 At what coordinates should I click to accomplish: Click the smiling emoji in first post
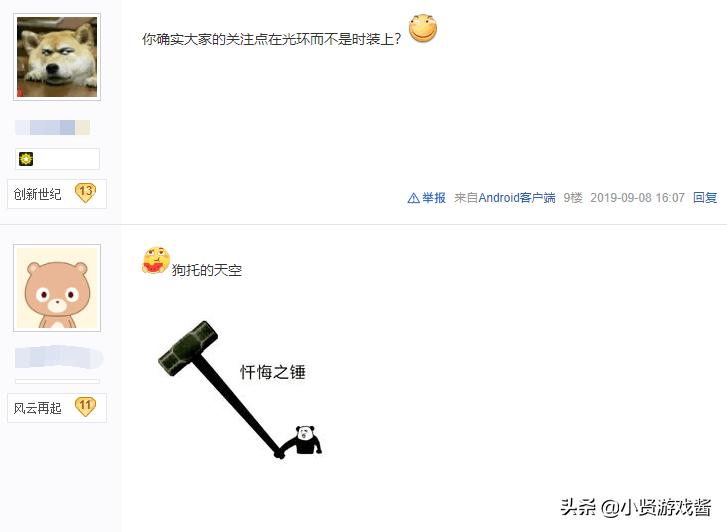(x=423, y=28)
